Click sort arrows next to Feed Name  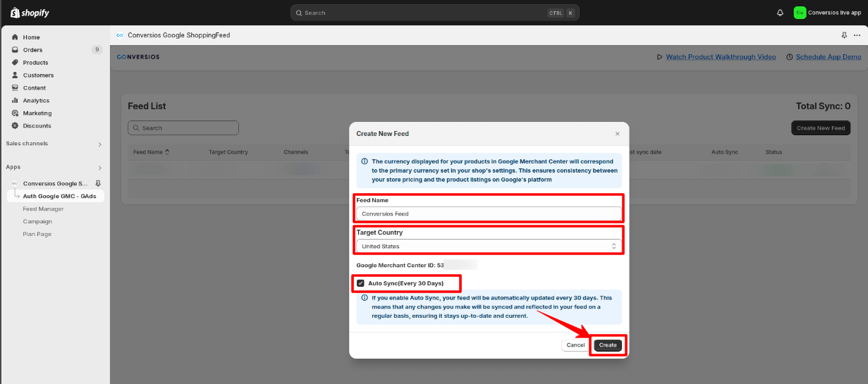tap(167, 151)
